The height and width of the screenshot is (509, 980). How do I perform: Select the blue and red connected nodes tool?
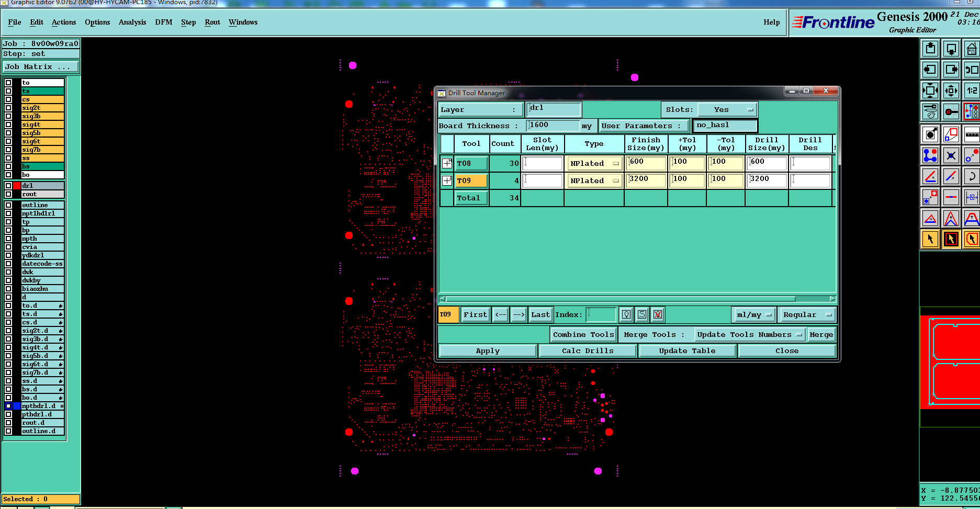[x=930, y=155]
